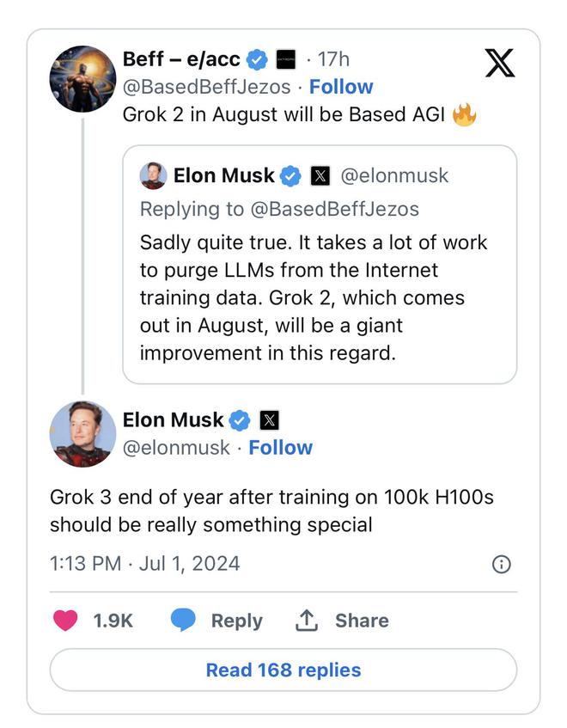Click the info circle icon beside the date

tap(501, 564)
